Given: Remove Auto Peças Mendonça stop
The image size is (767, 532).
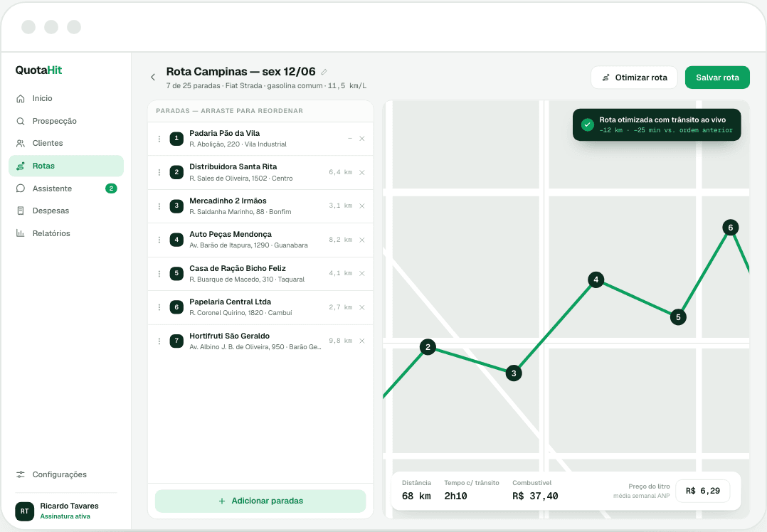Looking at the screenshot, I should tap(362, 240).
